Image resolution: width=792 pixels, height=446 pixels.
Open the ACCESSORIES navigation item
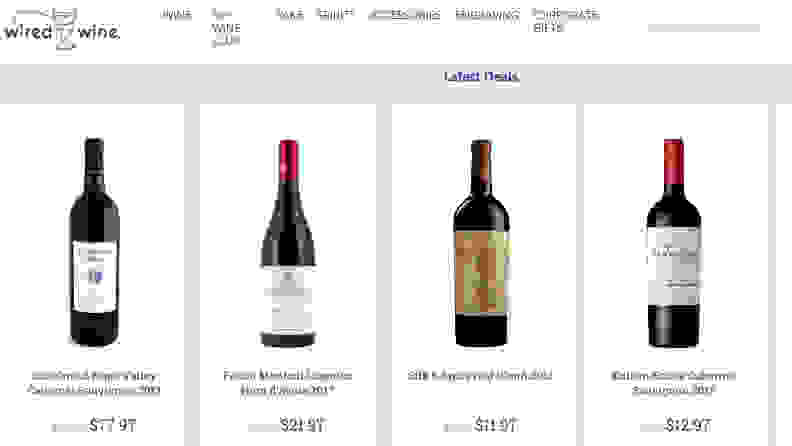pyautogui.click(x=404, y=15)
